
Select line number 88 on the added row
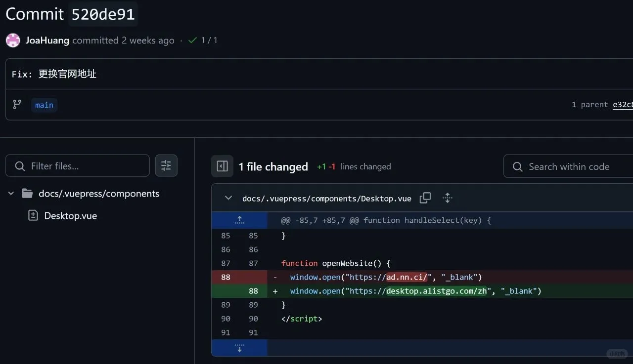click(x=254, y=291)
